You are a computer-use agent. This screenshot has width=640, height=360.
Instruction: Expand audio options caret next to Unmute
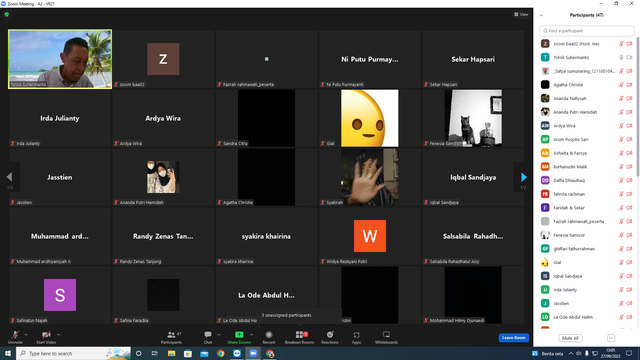(26, 335)
